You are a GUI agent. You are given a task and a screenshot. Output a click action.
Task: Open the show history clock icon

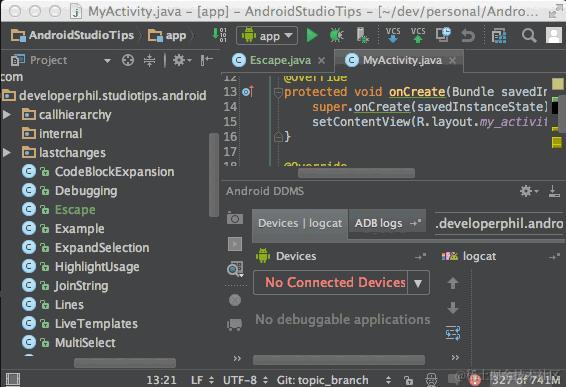[x=443, y=35]
